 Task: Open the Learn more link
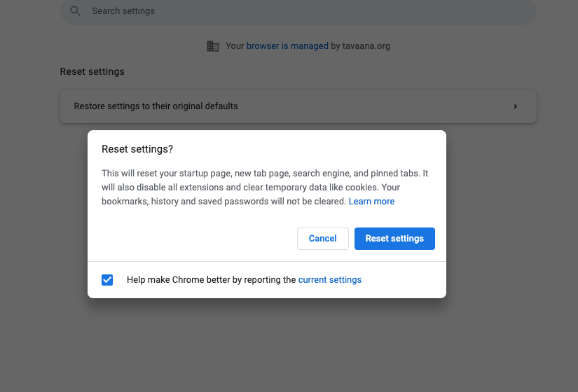tap(371, 202)
